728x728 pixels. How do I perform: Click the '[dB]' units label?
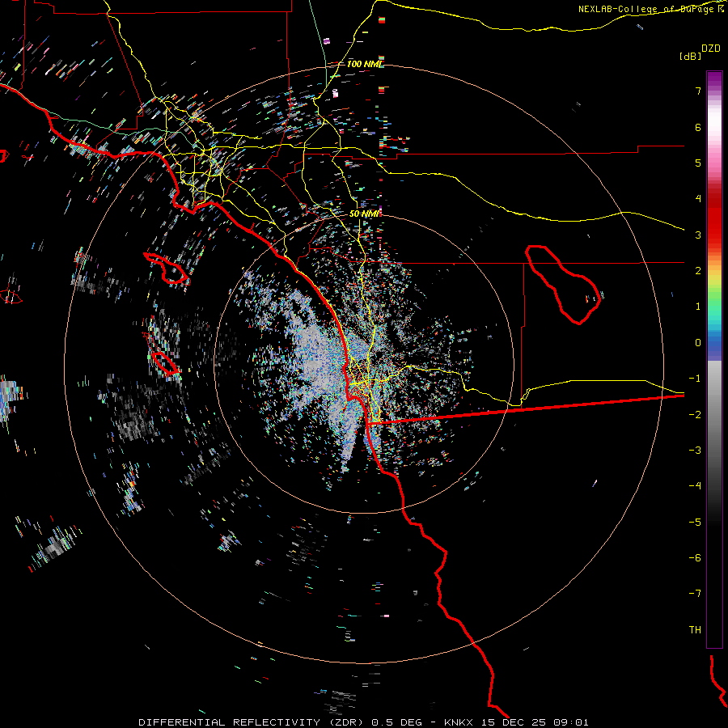[690, 56]
